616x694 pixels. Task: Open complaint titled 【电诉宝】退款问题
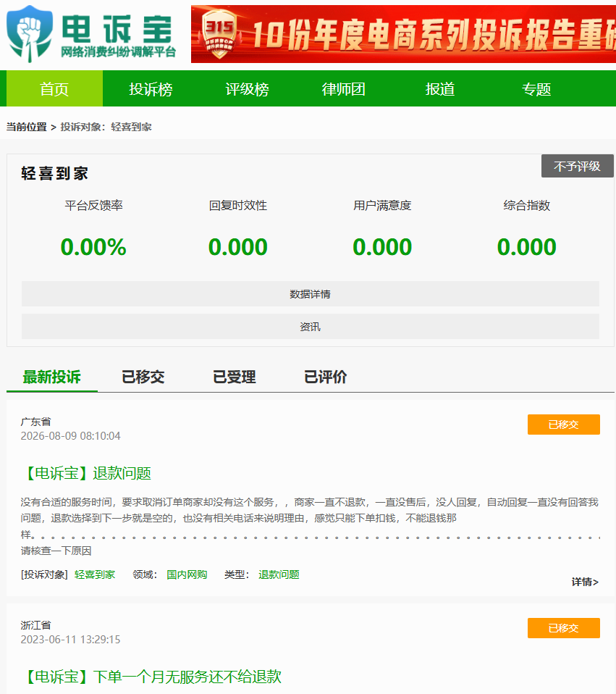[x=87, y=473]
